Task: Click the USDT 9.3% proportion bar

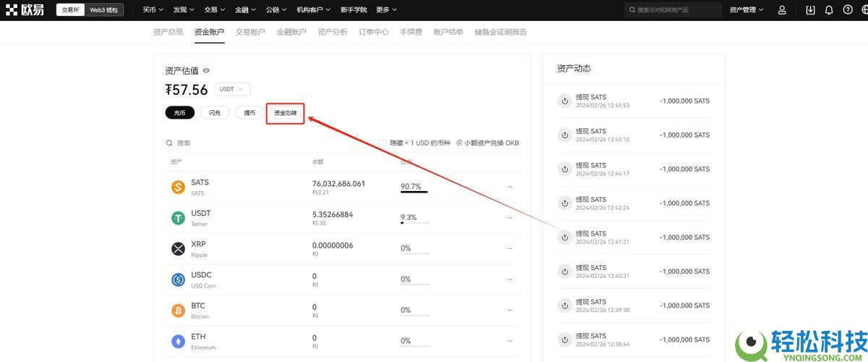Action: [415, 222]
